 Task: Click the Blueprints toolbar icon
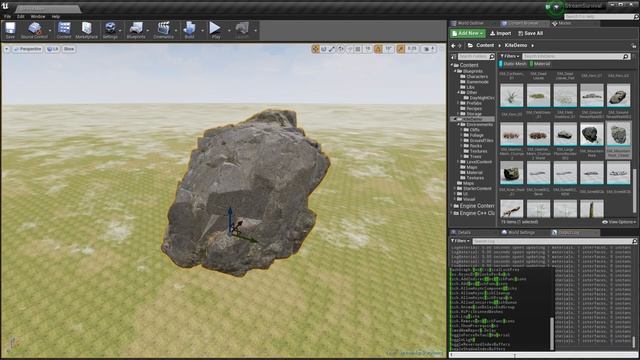pyautogui.click(x=136, y=30)
